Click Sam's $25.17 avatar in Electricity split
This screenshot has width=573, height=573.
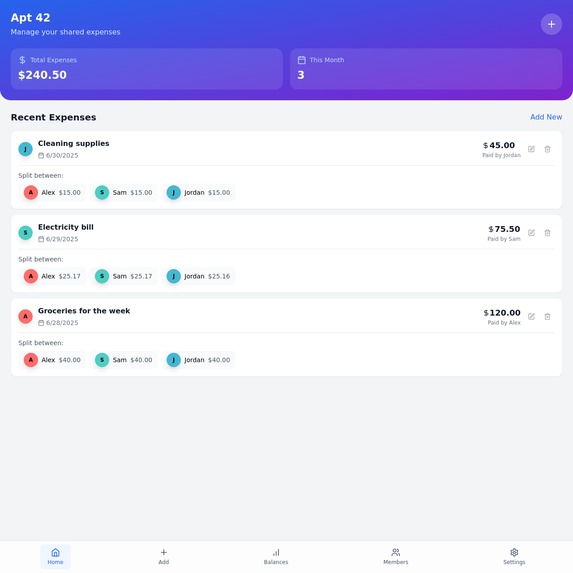[102, 276]
